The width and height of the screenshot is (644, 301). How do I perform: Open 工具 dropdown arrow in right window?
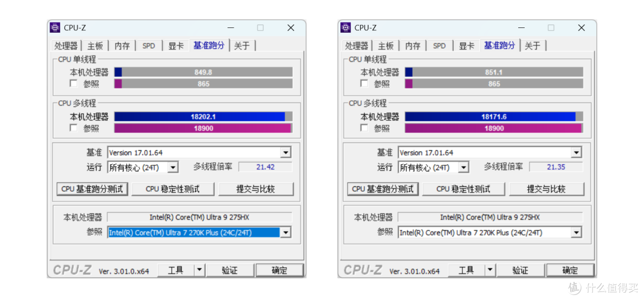tap(490, 270)
